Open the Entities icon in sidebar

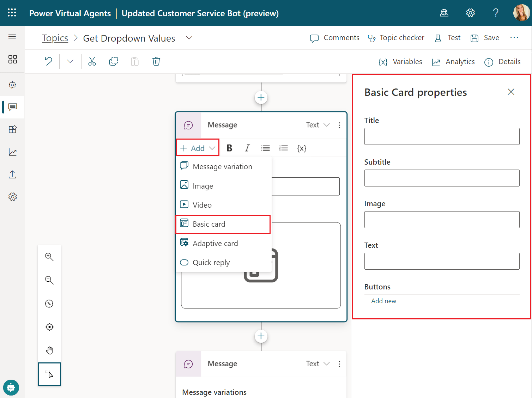pyautogui.click(x=12, y=129)
